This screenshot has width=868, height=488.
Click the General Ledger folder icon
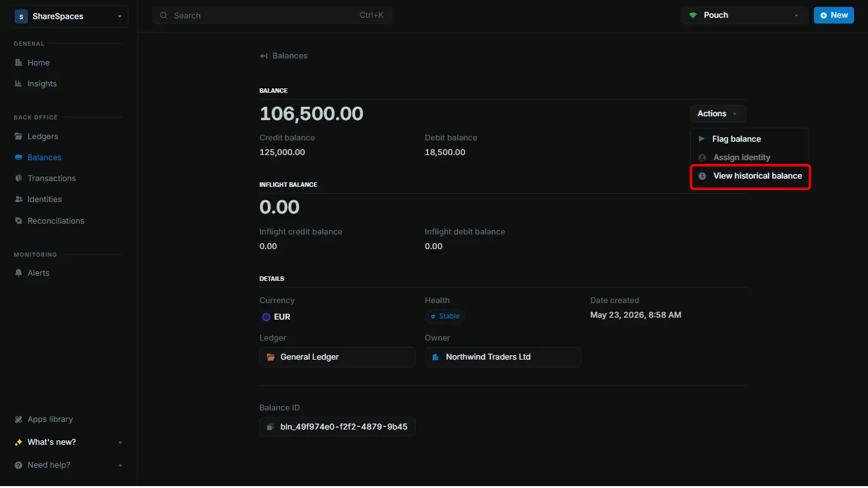pyautogui.click(x=271, y=357)
